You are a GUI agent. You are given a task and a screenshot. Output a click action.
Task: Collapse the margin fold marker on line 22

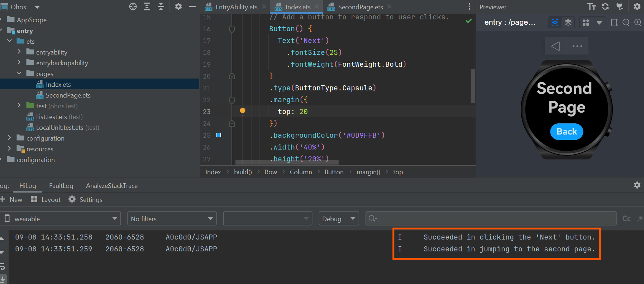[232, 100]
